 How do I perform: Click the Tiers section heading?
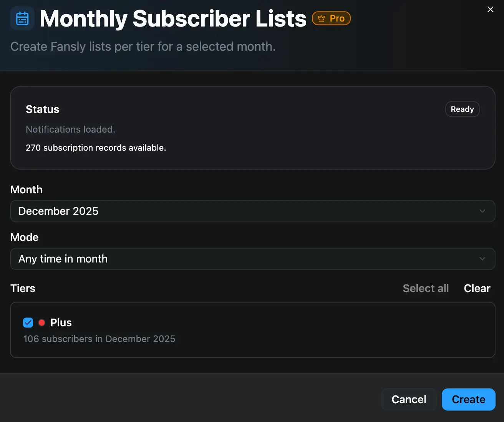(x=22, y=288)
